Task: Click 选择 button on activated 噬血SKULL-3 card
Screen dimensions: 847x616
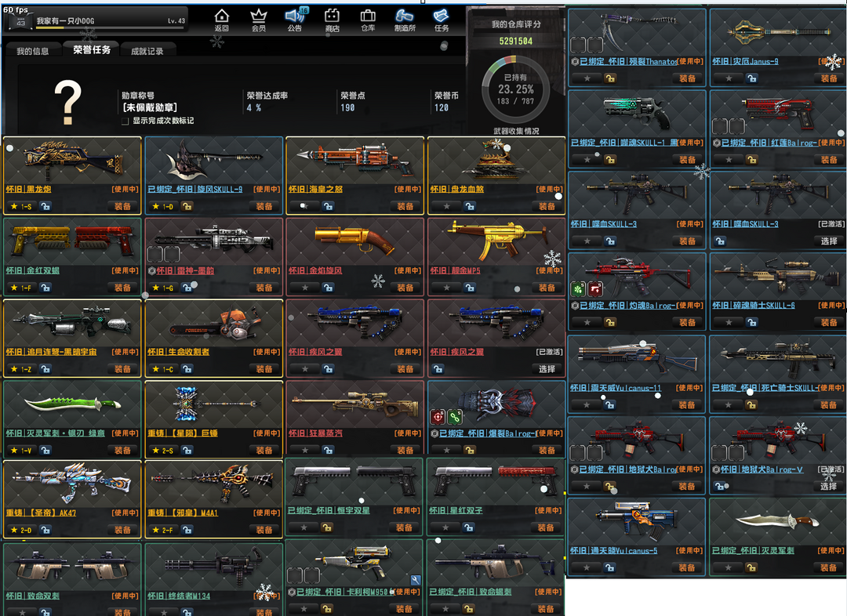Action: (x=829, y=241)
